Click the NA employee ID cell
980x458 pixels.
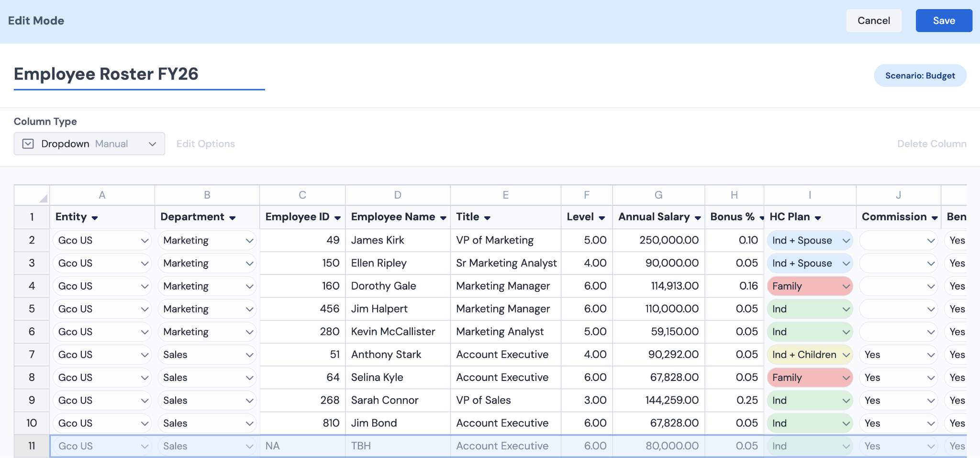pyautogui.click(x=302, y=446)
